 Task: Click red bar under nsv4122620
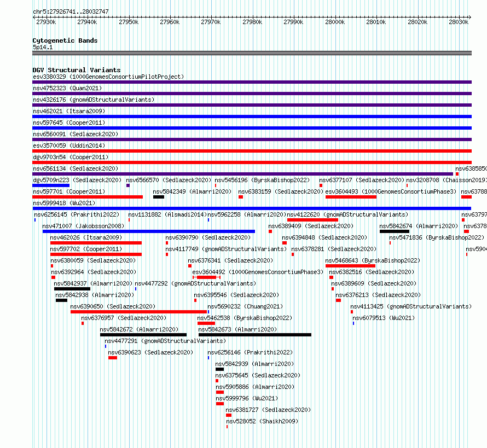313,220
